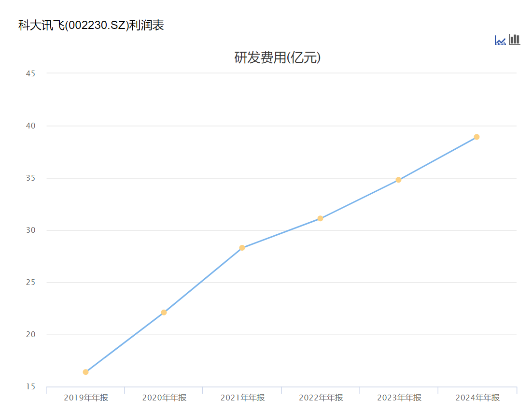
Task: Click the 2021年年报 axis label
Action: (243, 398)
